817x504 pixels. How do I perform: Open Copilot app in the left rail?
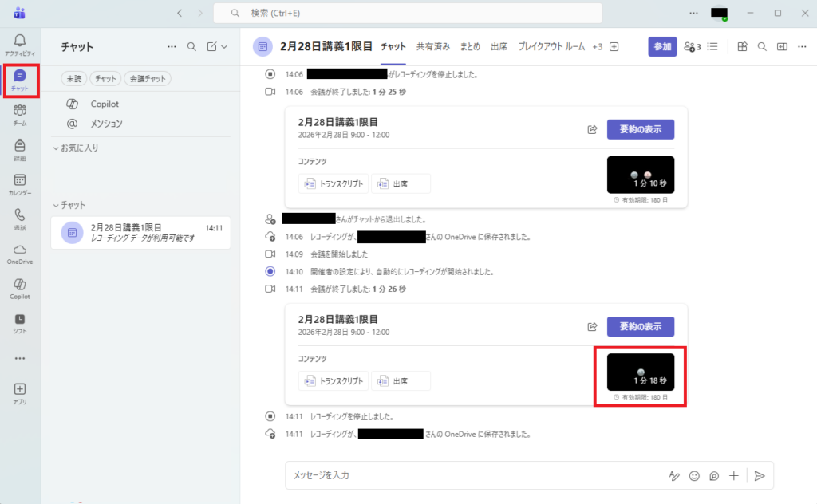(20, 288)
